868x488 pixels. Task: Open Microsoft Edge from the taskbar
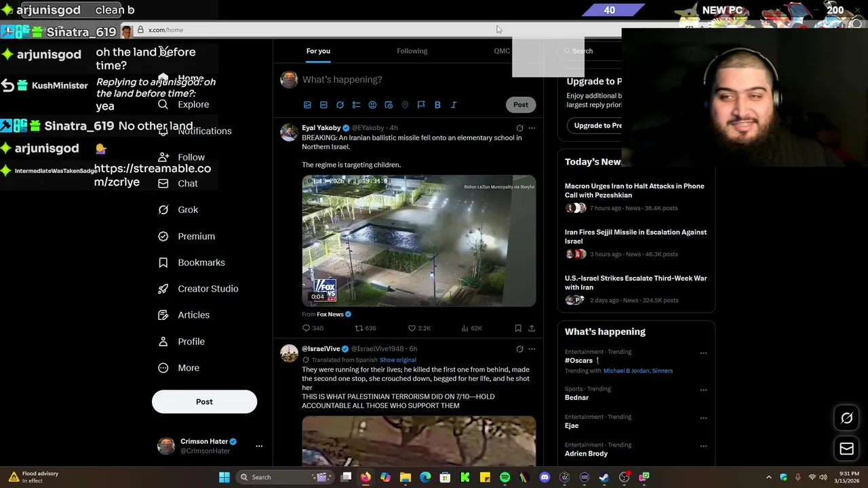[425, 477]
